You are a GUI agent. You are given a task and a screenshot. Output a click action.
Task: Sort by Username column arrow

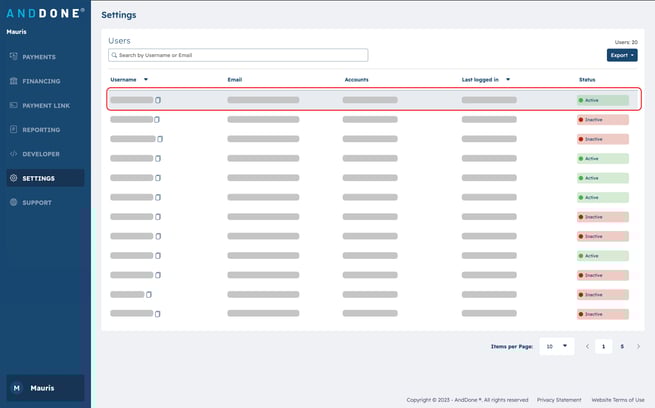(146, 79)
